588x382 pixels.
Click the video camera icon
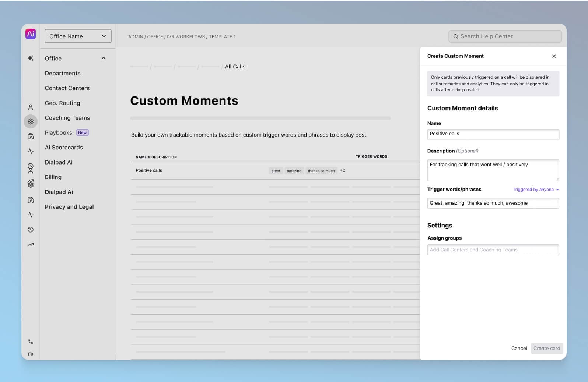point(31,354)
